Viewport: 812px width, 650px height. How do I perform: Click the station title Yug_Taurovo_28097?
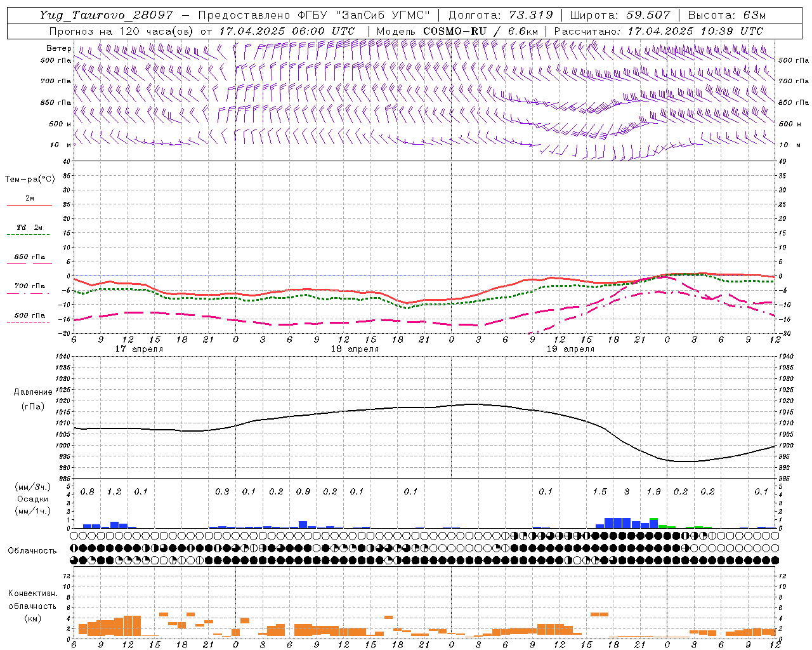pos(106,15)
